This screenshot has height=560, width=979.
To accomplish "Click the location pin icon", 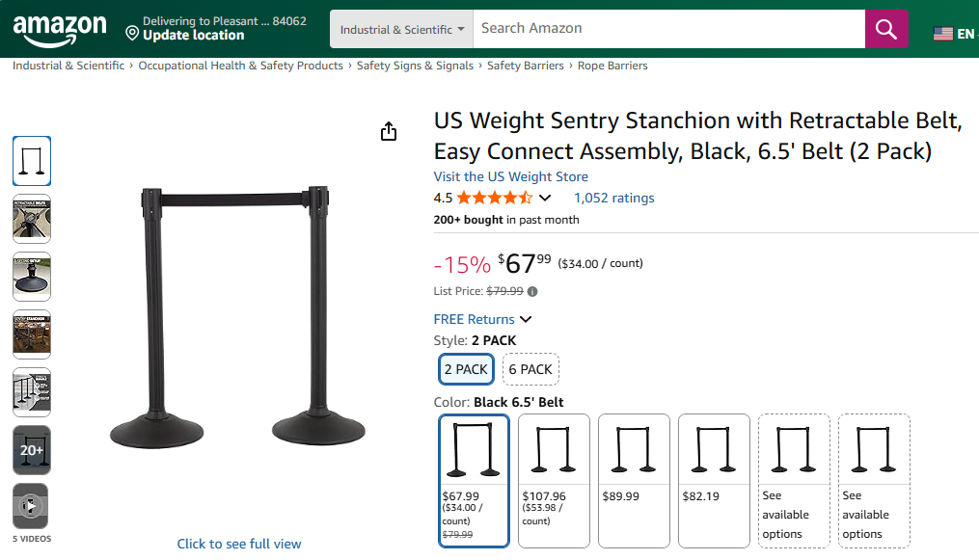I will tap(132, 34).
